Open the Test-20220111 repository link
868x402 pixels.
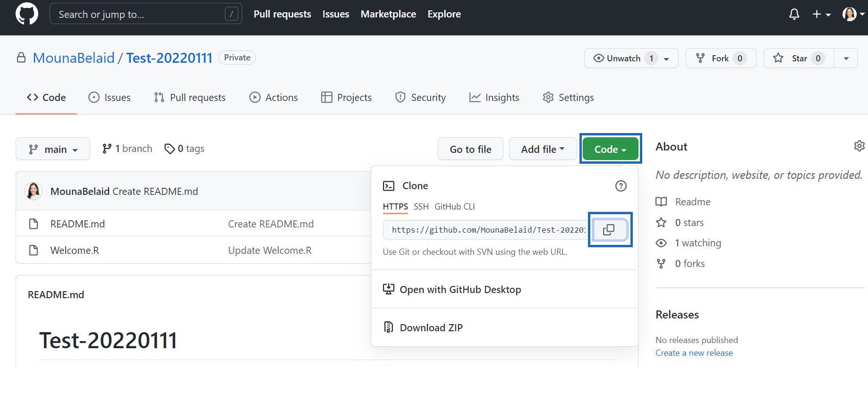pos(169,58)
